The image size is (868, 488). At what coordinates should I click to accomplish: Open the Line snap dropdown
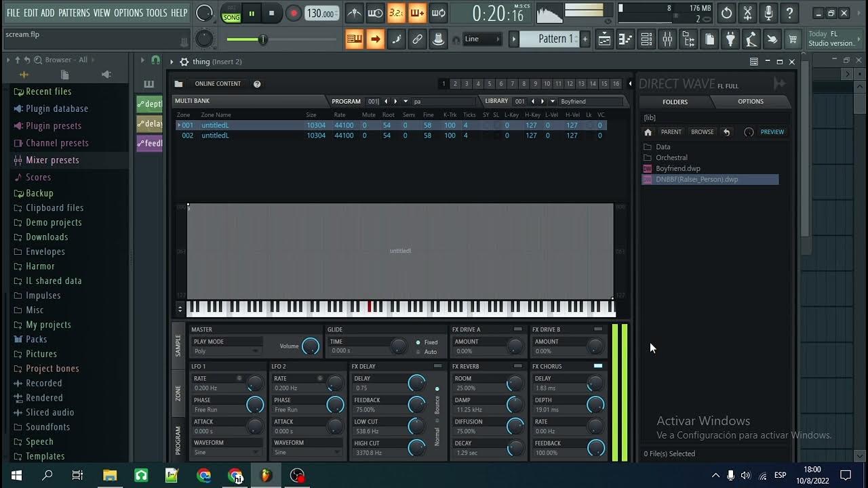click(x=482, y=39)
